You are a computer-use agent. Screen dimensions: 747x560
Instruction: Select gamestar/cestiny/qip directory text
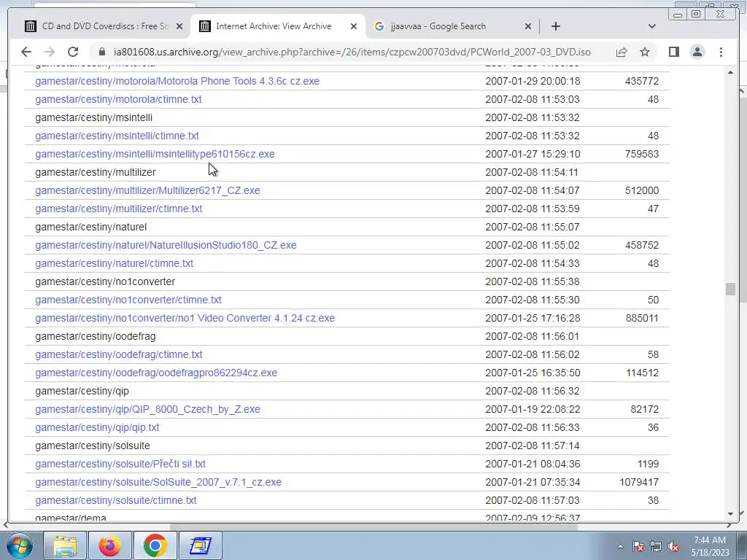(x=82, y=391)
